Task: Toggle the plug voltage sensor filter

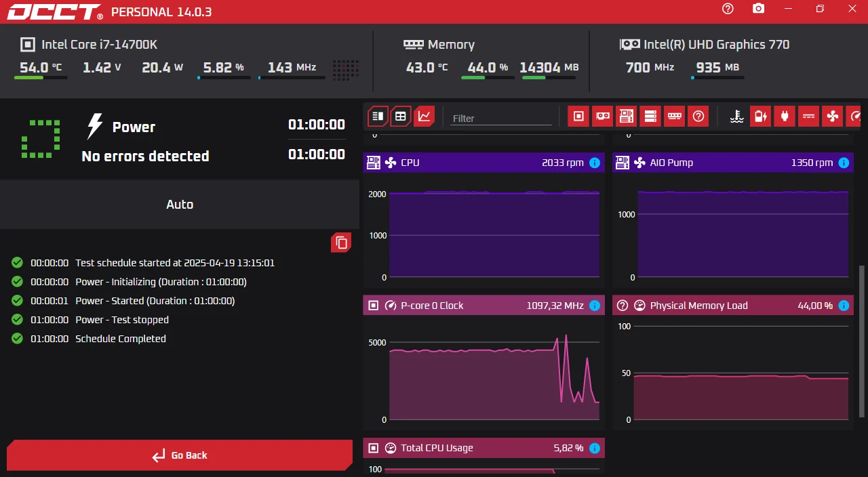Action: coord(785,117)
